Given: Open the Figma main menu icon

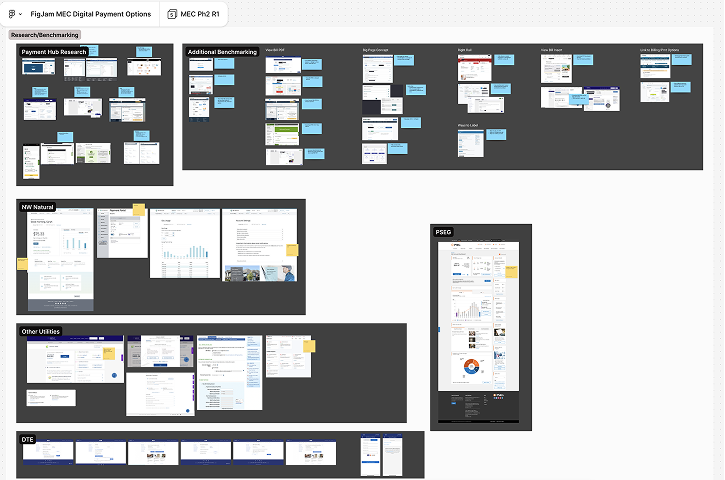Looking at the screenshot, I should click(10, 14).
